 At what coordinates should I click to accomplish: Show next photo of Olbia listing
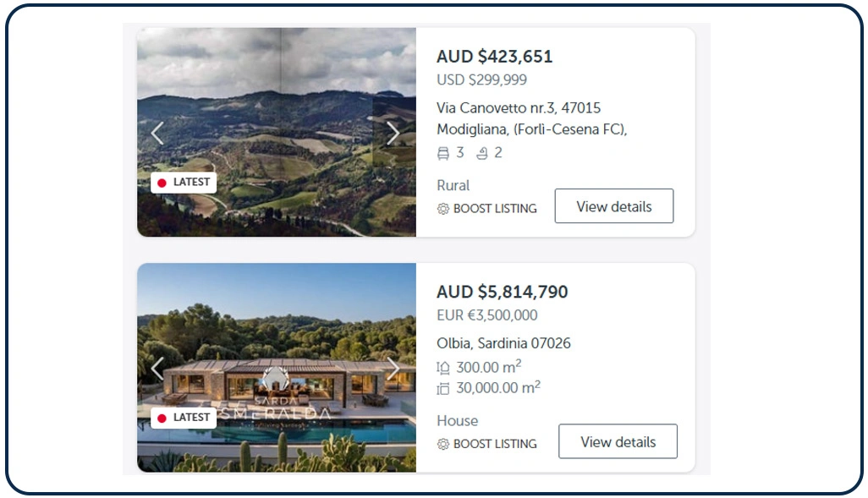point(393,369)
